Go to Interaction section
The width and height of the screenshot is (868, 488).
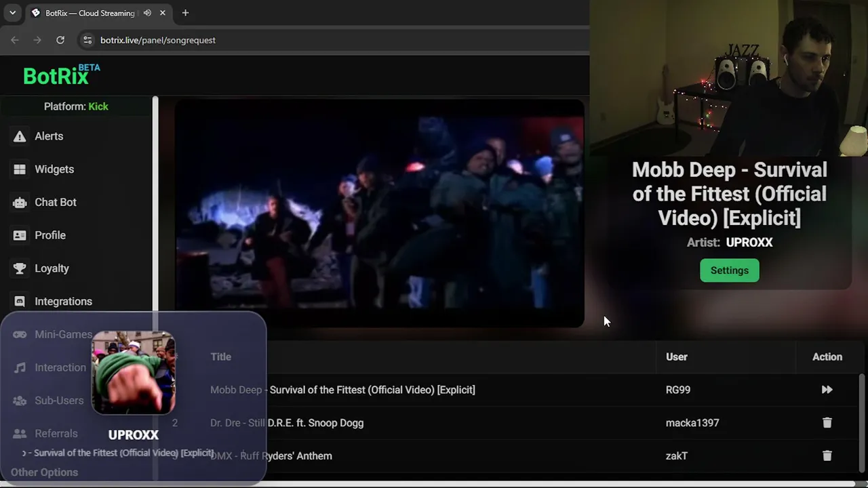pos(60,367)
